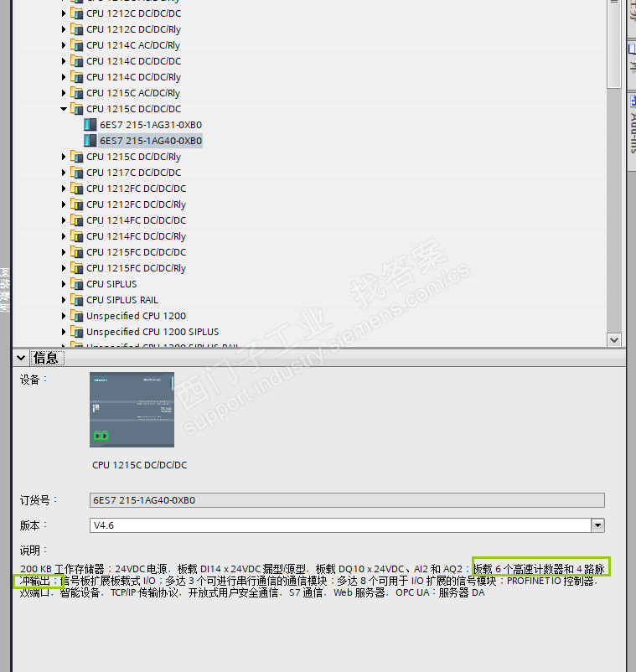Expand the CPU 1212FC DC/DC/Rly node
The height and width of the screenshot is (672, 636).
coord(64,204)
